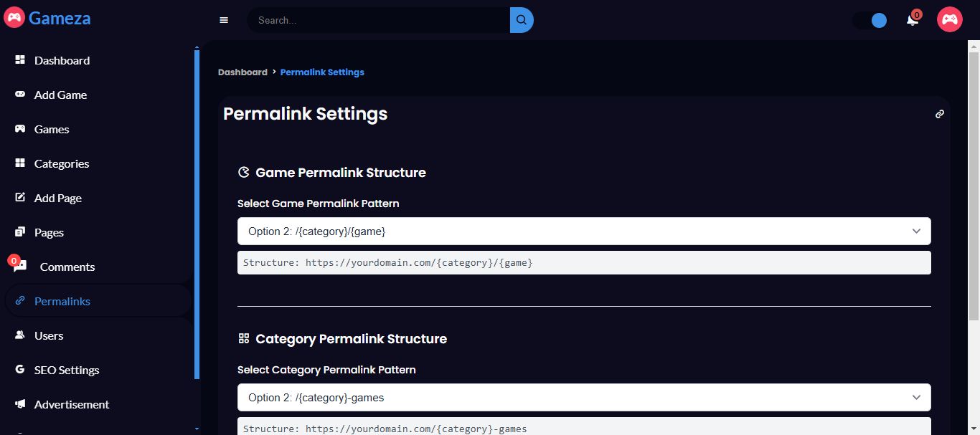Expand the Category Permalink Pattern dropdown

[584, 398]
